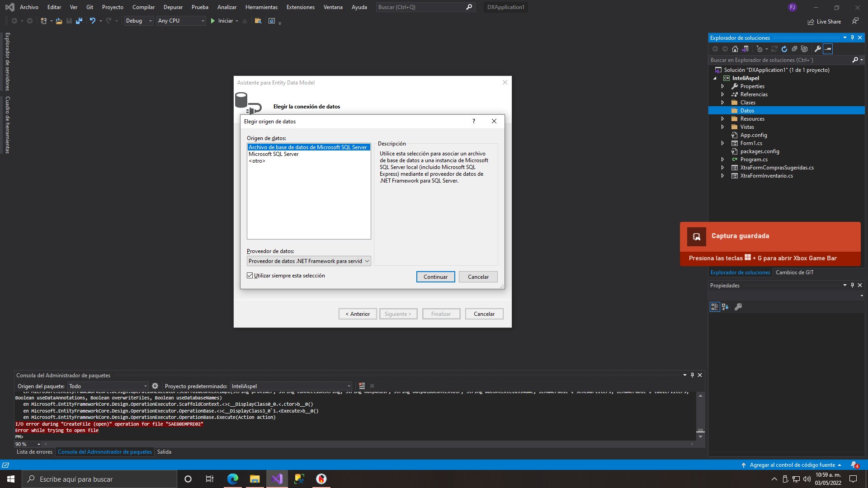Click the wrench Properties icon in Solution Explorer toolbar
The height and width of the screenshot is (488, 868).
pos(818,49)
